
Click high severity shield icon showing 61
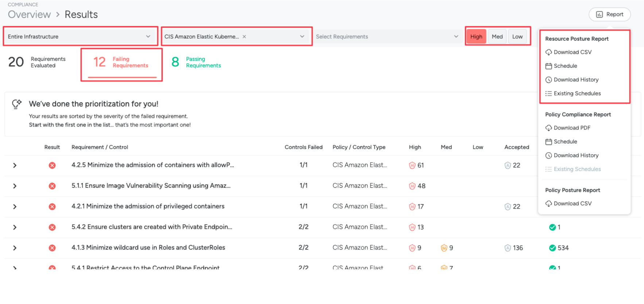coord(412,165)
